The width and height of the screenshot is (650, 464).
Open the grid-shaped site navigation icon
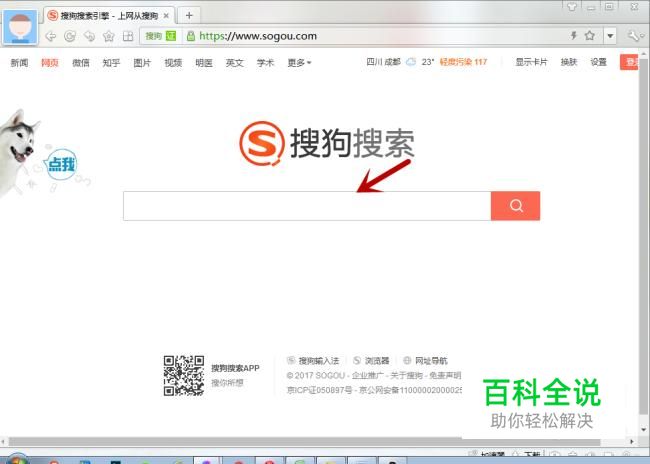(128, 36)
